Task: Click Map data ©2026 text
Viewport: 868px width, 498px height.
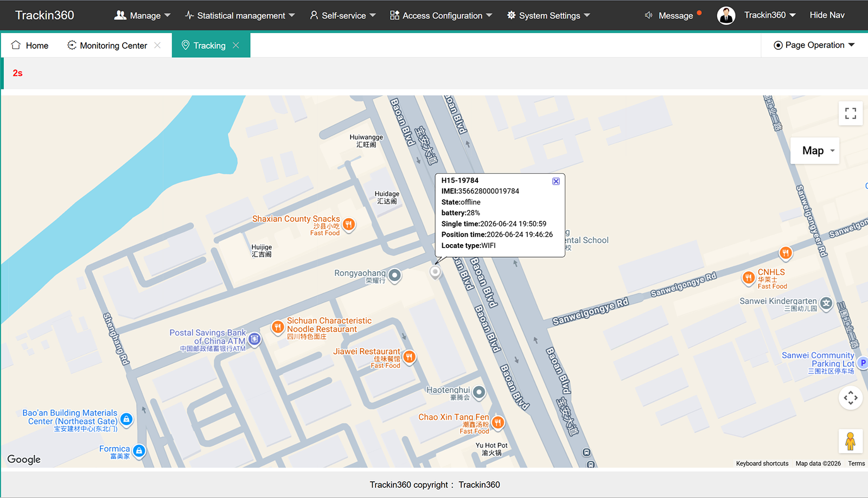Action: click(x=818, y=463)
